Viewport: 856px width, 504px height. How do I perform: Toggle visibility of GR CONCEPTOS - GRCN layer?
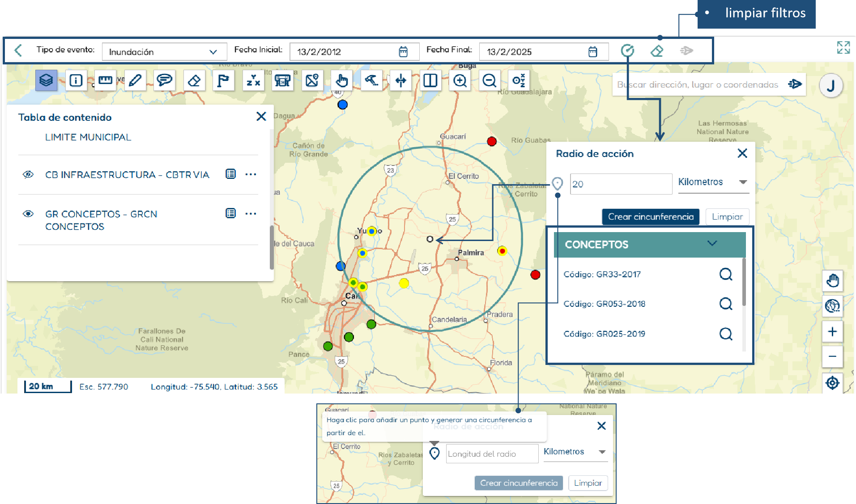click(28, 214)
